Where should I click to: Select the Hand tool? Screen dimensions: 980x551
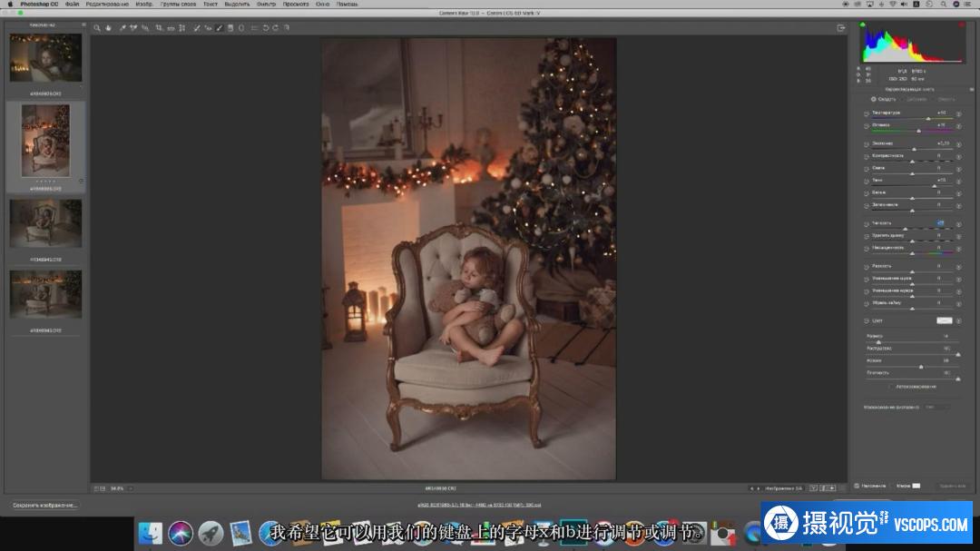(108, 28)
